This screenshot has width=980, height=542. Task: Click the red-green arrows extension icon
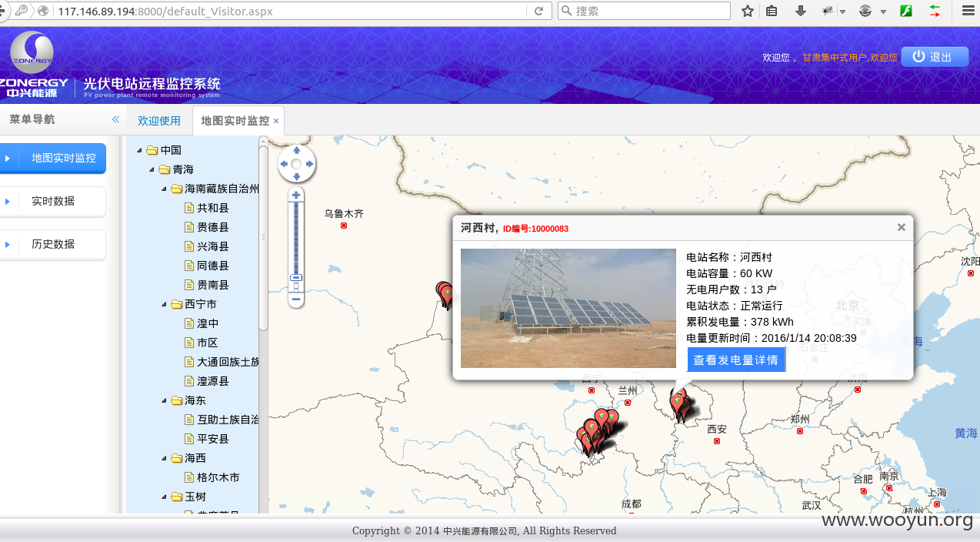click(x=935, y=11)
